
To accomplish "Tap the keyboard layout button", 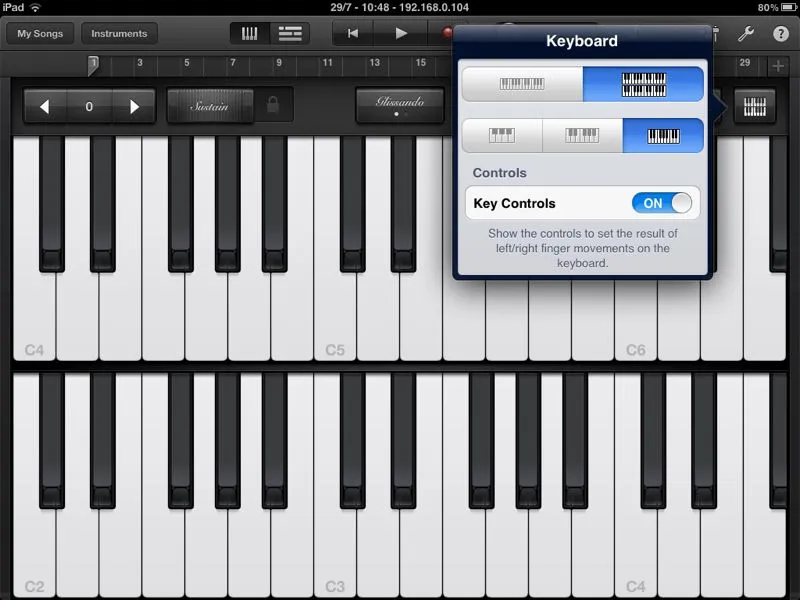I will (x=755, y=105).
